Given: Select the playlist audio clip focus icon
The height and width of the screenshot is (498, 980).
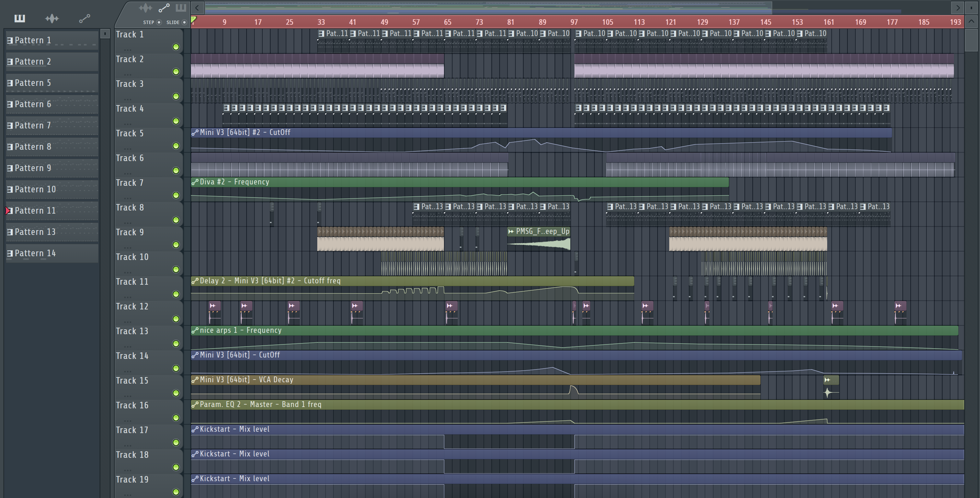Looking at the screenshot, I should click(x=146, y=8).
